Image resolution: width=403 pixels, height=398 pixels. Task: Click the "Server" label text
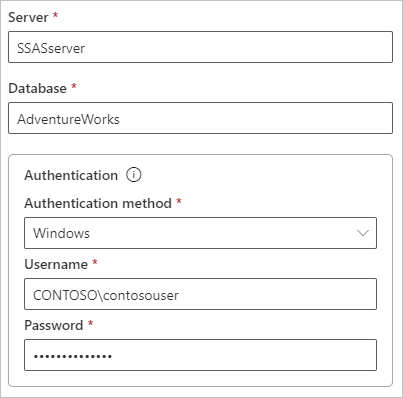pos(28,17)
